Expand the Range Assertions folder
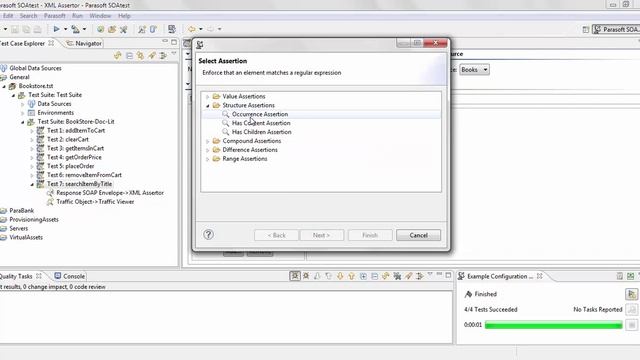The width and height of the screenshot is (640, 360). [207, 159]
